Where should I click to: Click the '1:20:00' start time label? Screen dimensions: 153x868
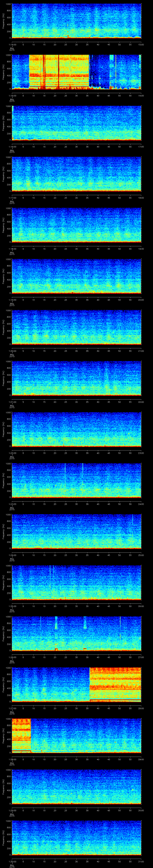[12, 351]
